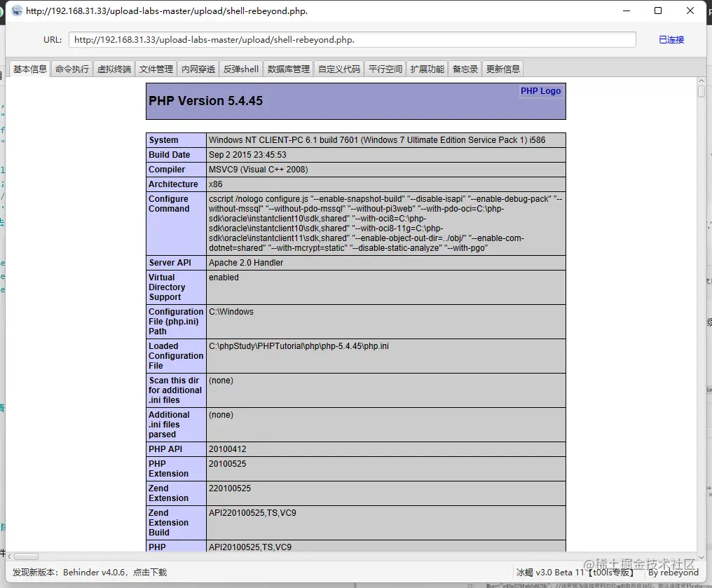Click the 'x86' architecture value
The width and height of the screenshot is (712, 588).
pos(216,184)
